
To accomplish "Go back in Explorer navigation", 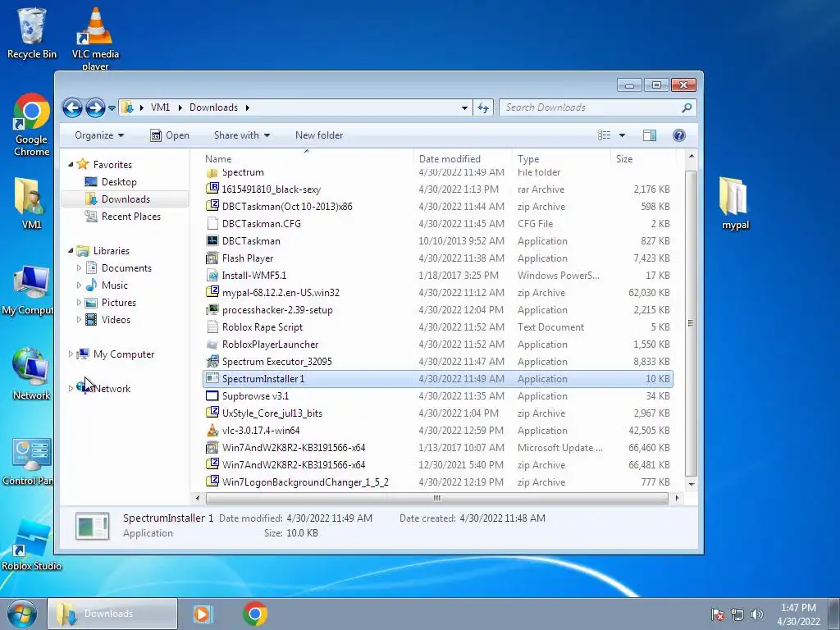I will (72, 107).
